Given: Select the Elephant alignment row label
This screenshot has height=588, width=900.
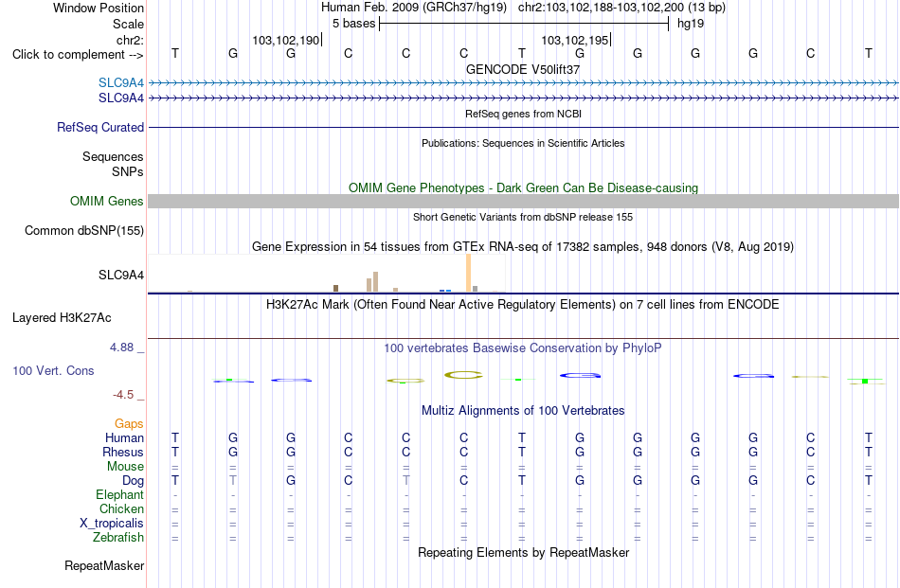Looking at the screenshot, I should click(120, 494).
